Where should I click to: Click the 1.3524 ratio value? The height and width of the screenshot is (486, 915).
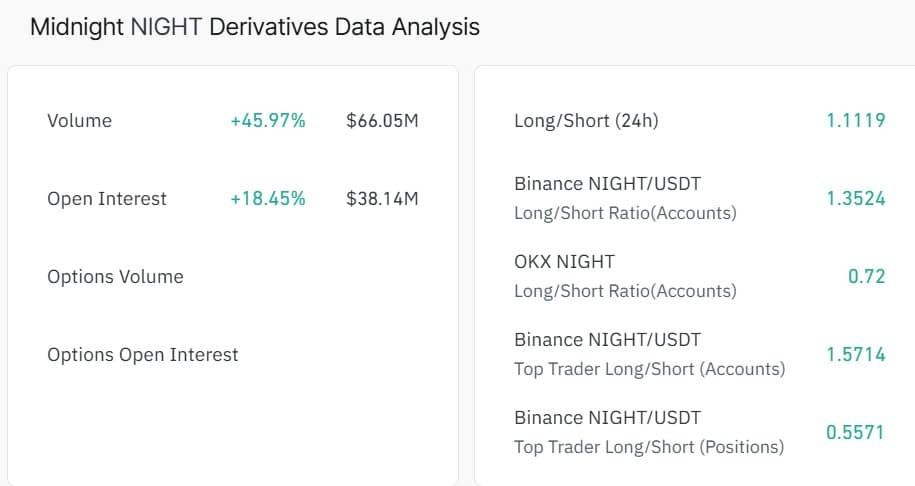pos(855,198)
